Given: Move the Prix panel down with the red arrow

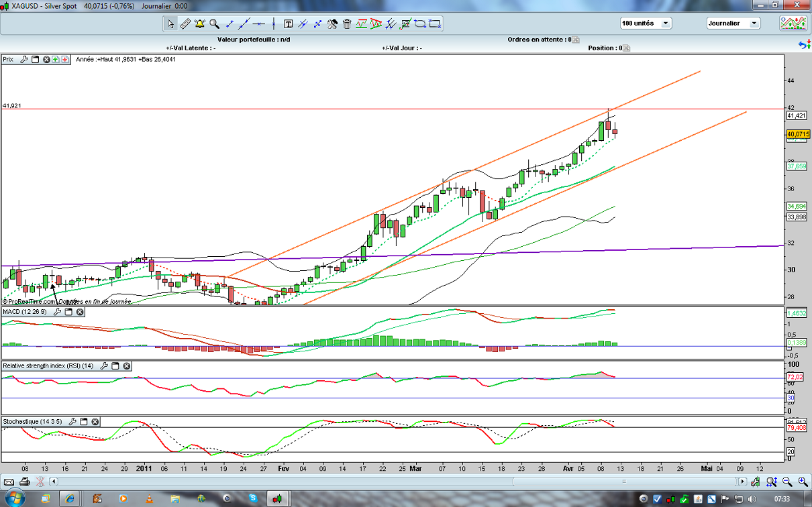Looking at the screenshot, I should pyautogui.click(x=65, y=60).
